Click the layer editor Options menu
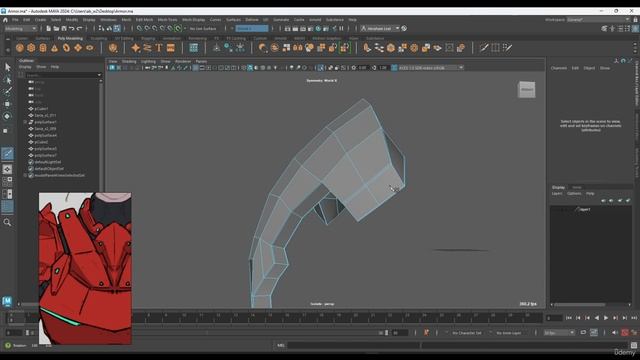The width and height of the screenshot is (640, 360). [574, 193]
